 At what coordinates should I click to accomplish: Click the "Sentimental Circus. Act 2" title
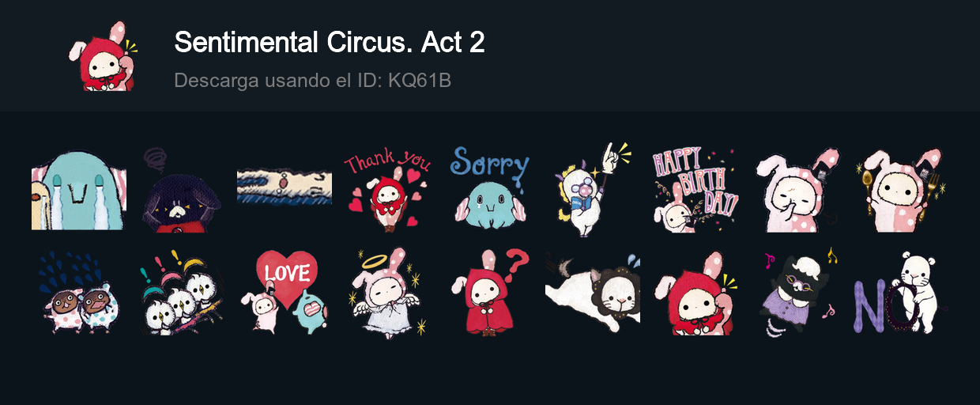tap(330, 43)
